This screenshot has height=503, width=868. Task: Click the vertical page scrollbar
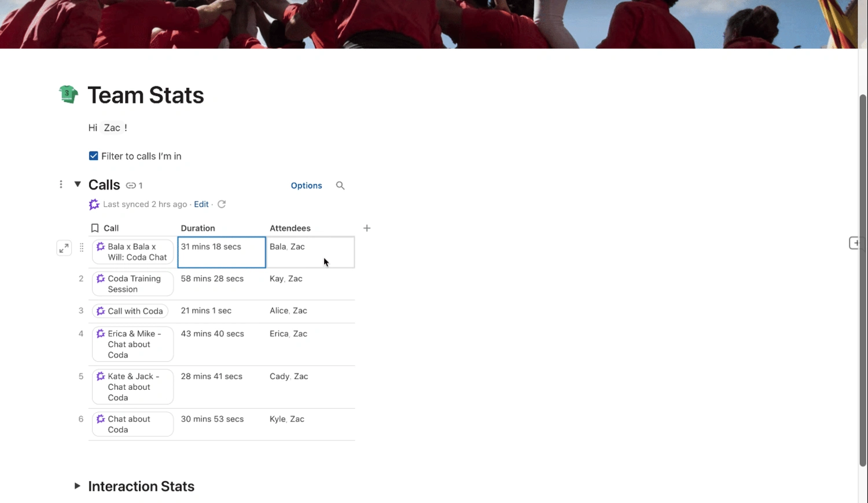[862, 278]
